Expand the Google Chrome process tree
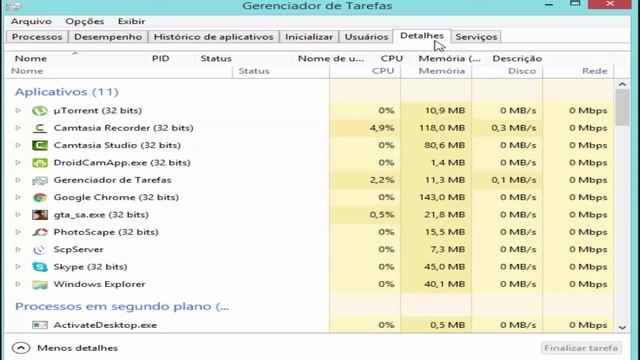The image size is (640, 360). pyautogui.click(x=18, y=198)
